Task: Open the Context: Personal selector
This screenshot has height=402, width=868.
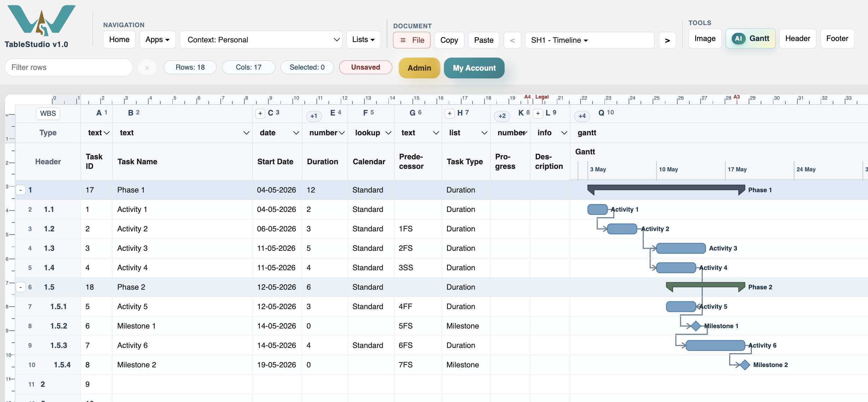Action: pyautogui.click(x=261, y=40)
